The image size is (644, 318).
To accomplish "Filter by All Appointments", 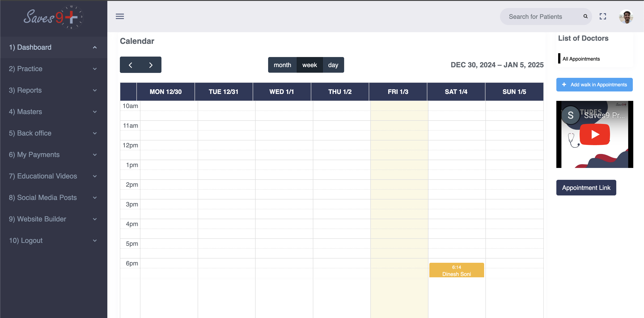I will coord(581,59).
